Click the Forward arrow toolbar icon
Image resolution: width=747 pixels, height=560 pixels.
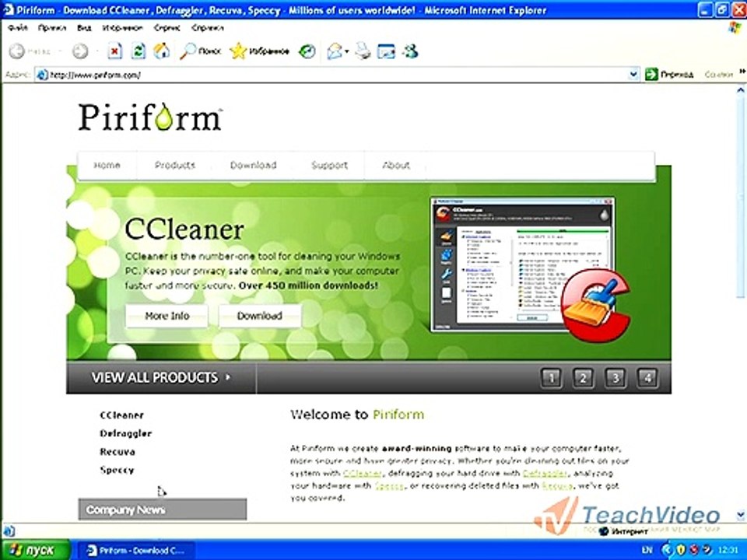80,51
